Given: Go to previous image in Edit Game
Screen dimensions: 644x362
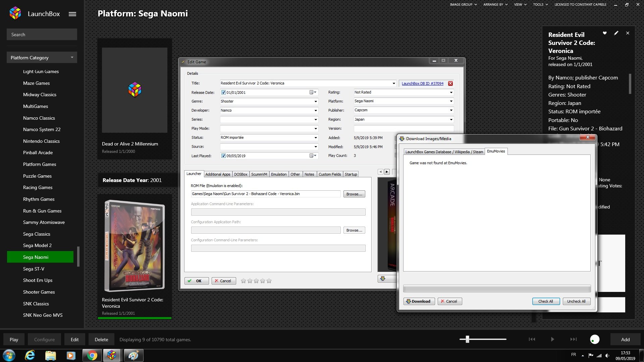Looking at the screenshot, I should [380, 172].
